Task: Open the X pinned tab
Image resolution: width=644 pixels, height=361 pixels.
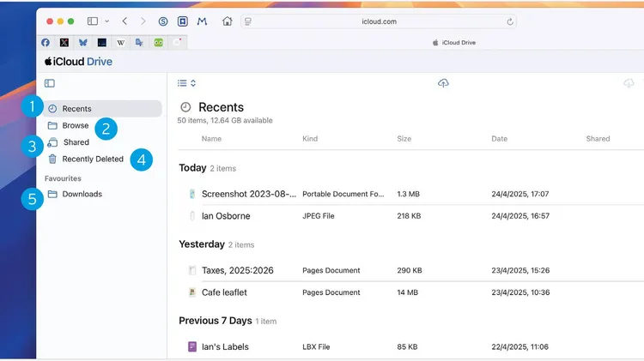Action: pyautogui.click(x=64, y=43)
